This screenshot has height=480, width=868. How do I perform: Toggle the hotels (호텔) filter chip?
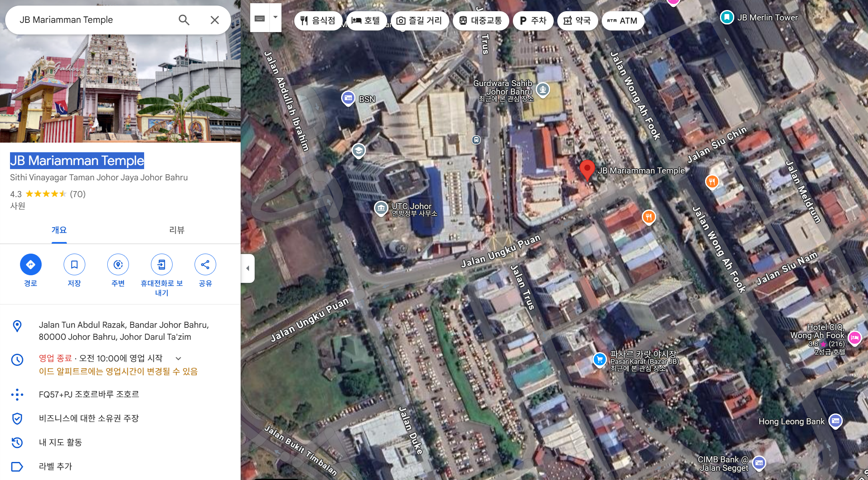pyautogui.click(x=366, y=20)
